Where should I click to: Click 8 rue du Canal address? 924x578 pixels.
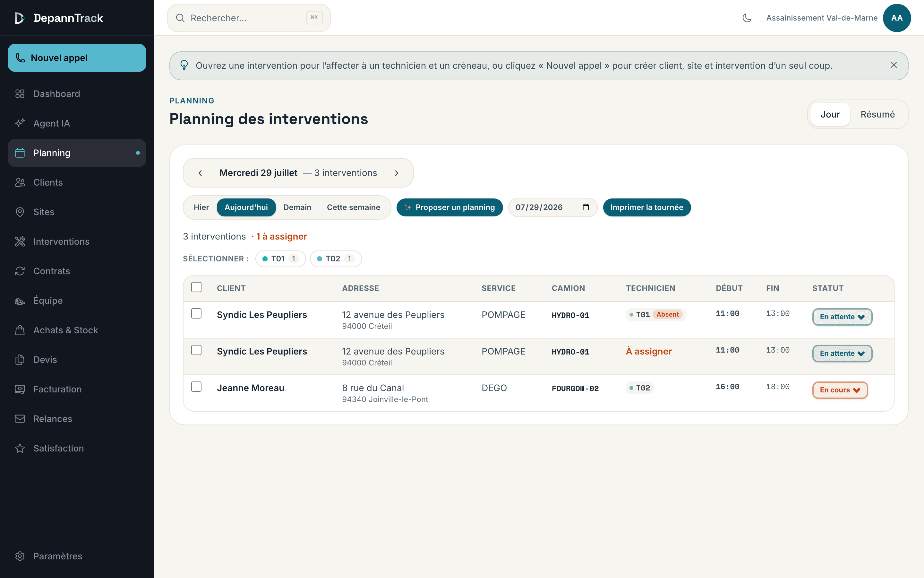point(373,388)
